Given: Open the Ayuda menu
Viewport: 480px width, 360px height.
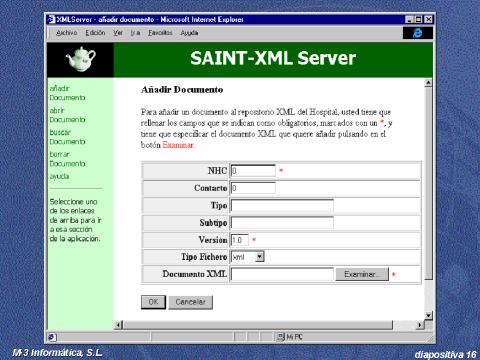Looking at the screenshot, I should click(189, 33).
